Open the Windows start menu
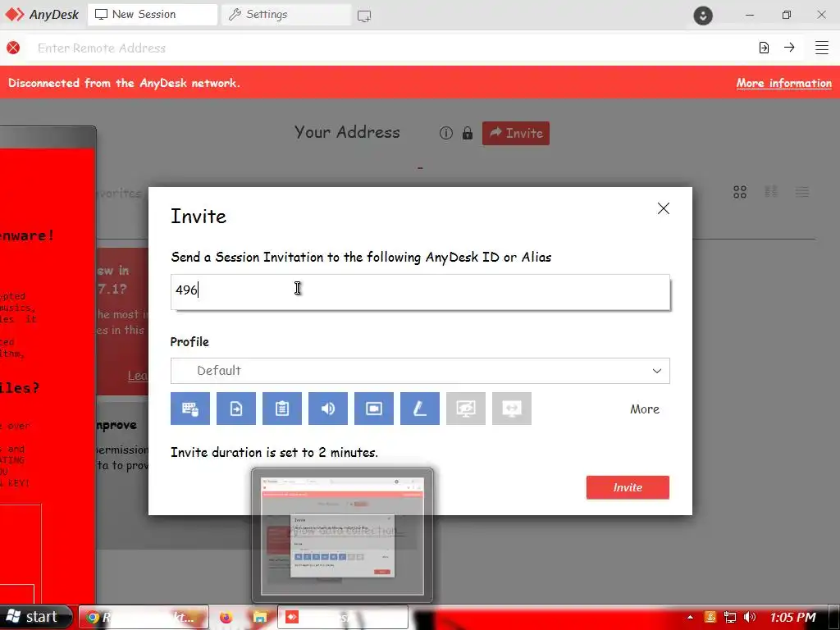The height and width of the screenshot is (630, 840). [34, 617]
